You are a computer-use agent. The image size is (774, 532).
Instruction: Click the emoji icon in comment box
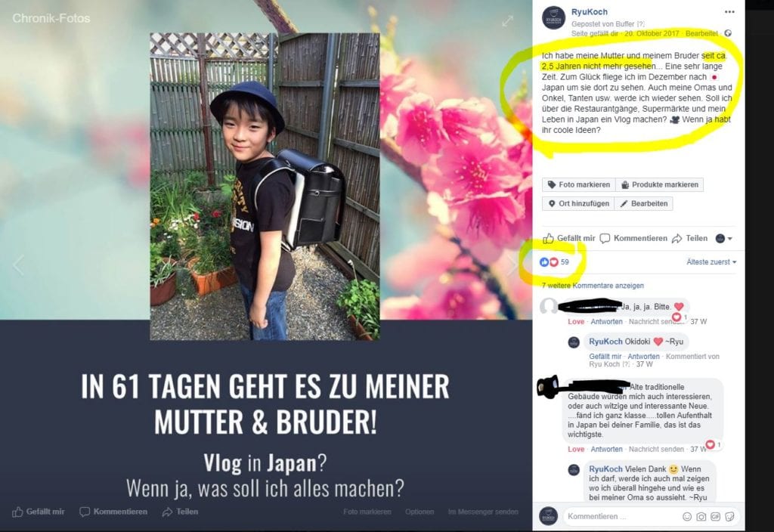686,516
